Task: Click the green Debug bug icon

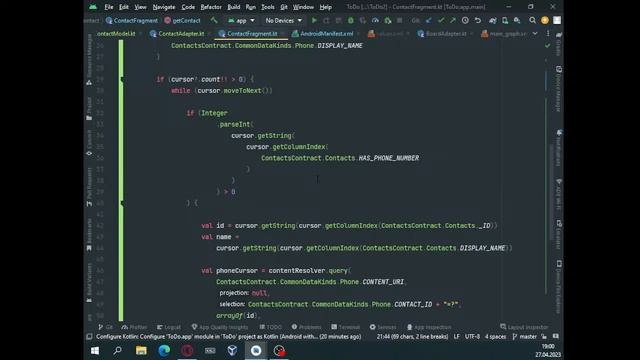Action: (x=351, y=20)
